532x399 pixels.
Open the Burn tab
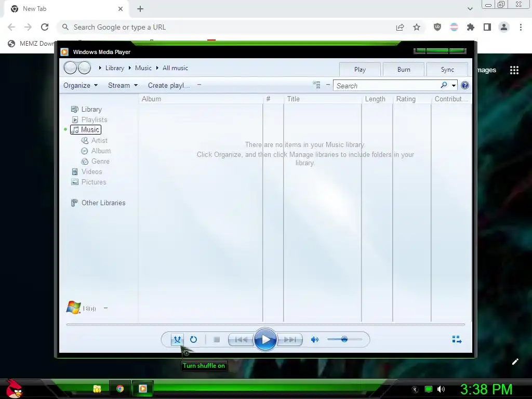tap(404, 70)
